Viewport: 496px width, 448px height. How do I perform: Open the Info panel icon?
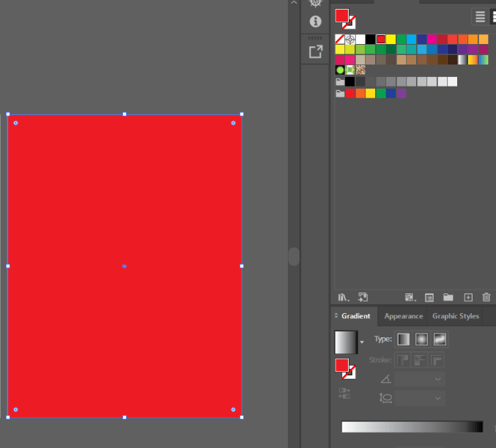315,21
